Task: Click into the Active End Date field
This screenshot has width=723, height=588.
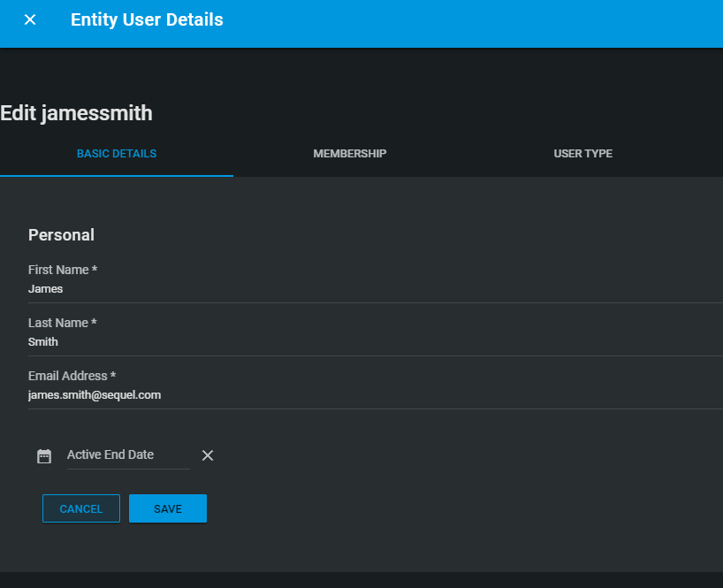Action: (127, 455)
